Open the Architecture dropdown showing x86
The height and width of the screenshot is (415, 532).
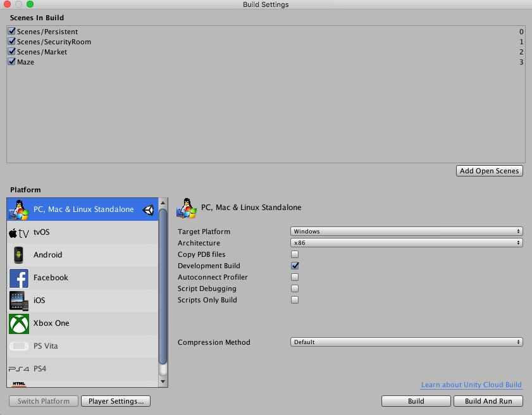pyautogui.click(x=407, y=243)
